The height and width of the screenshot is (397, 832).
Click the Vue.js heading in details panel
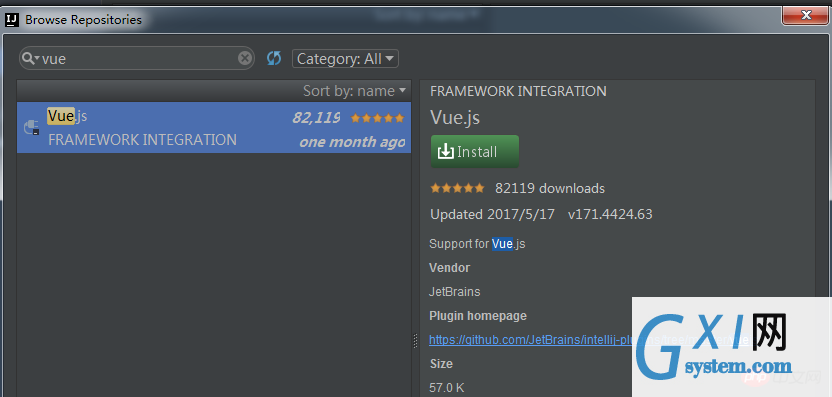pos(455,117)
